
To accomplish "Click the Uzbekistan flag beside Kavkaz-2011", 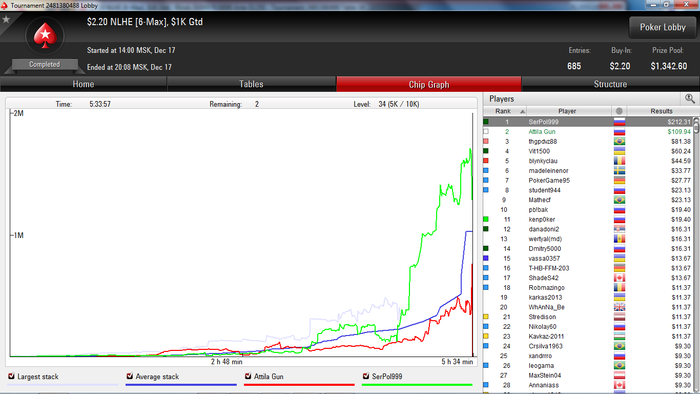I will (619, 336).
